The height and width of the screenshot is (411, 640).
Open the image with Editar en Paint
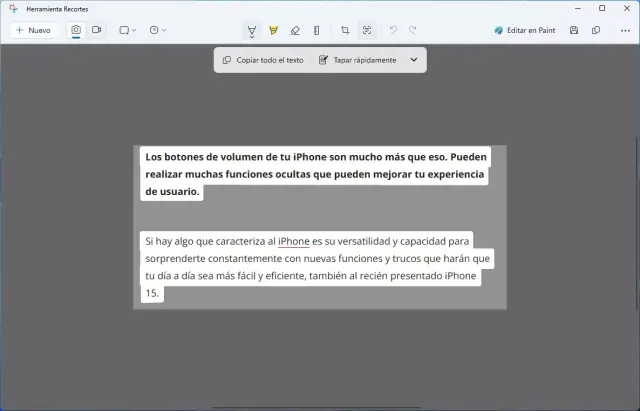525,30
